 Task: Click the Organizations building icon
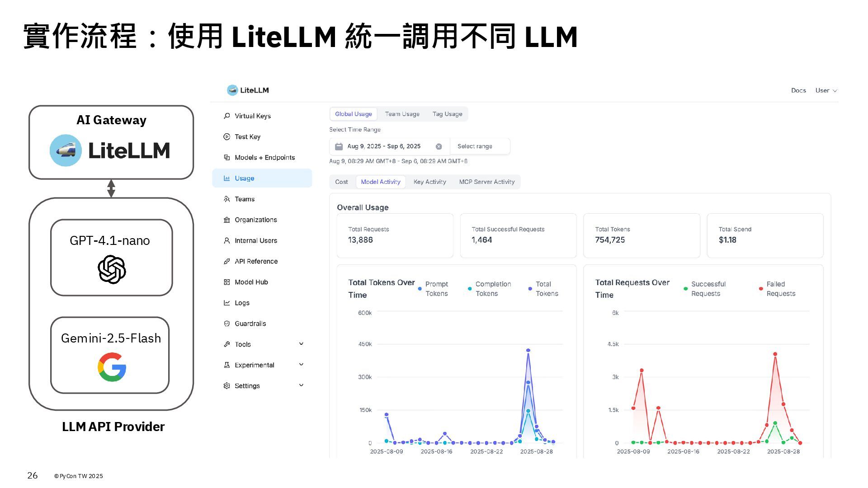tap(227, 220)
